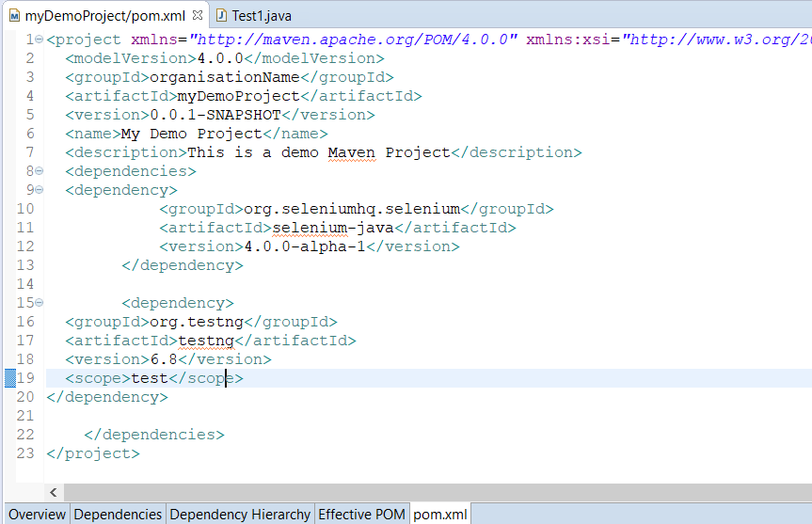Click 'org.seleniumhq.selenium' groupId value
Screen dimensions: 812x524
click(352, 209)
